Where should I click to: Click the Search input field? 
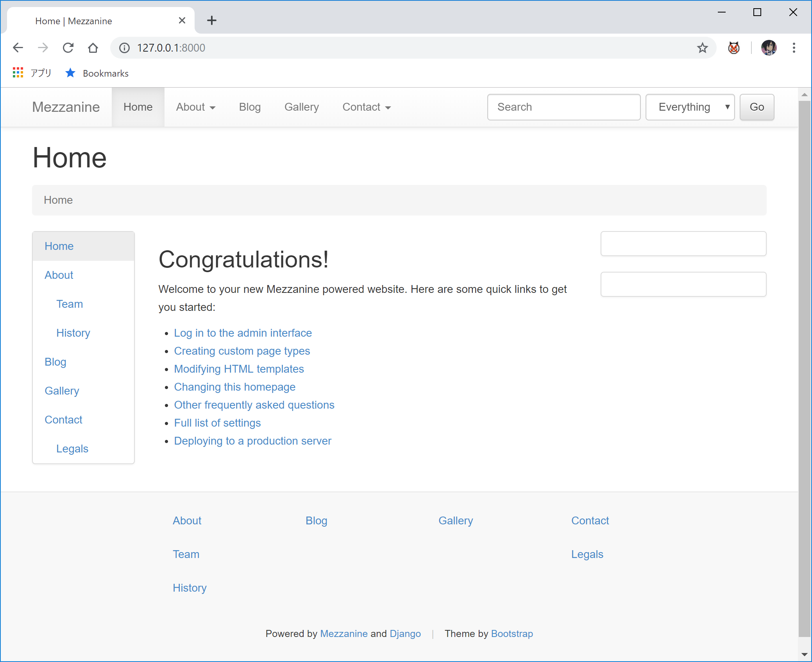[x=563, y=107]
